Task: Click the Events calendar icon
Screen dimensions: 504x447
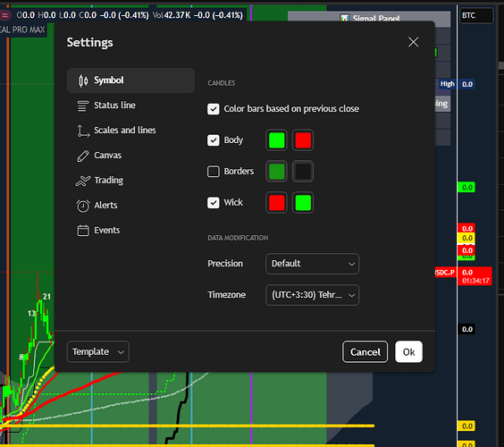Action: pos(83,231)
